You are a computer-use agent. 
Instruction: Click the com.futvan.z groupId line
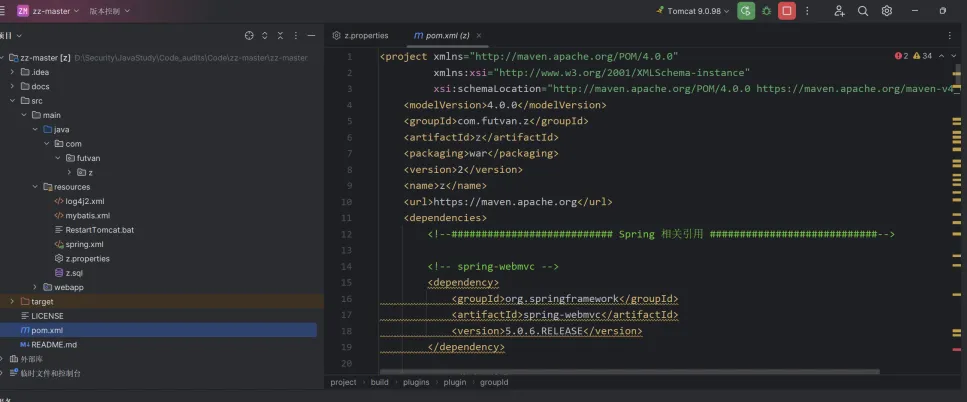point(496,121)
